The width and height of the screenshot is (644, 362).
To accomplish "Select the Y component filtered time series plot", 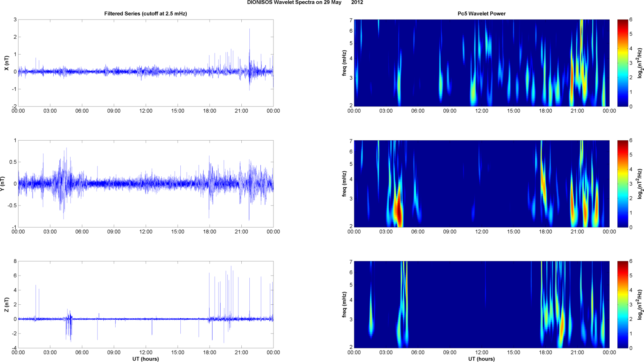I will point(146,184).
